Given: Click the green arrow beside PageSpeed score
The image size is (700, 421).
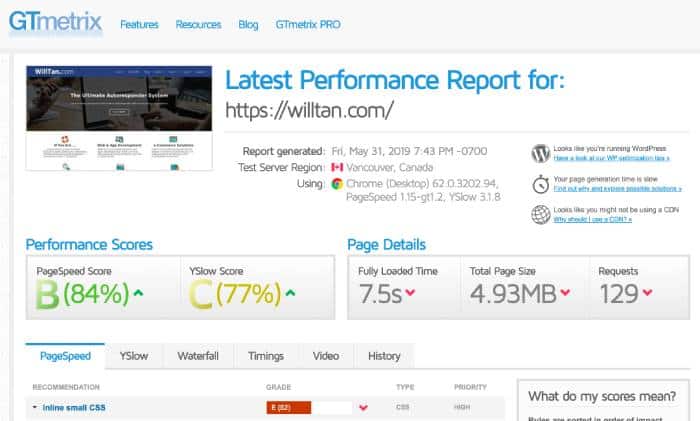Looking at the screenshot, I should point(138,293).
